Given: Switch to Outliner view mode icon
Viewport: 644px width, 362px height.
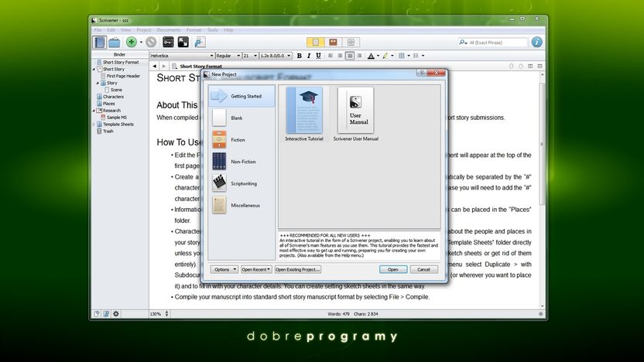Looking at the screenshot, I should click(351, 42).
